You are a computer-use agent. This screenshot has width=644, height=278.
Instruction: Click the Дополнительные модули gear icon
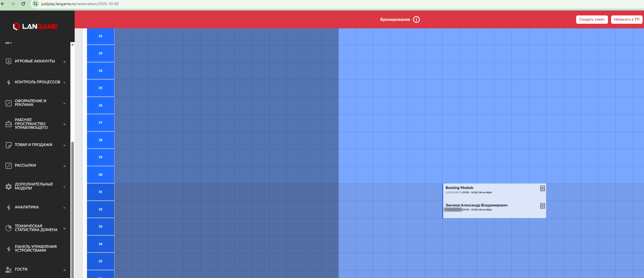8,186
